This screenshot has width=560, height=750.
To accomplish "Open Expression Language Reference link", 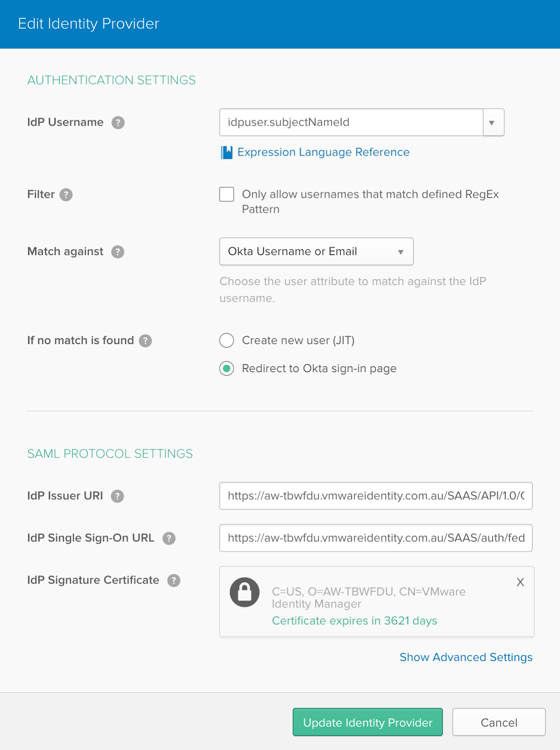I will 323,152.
